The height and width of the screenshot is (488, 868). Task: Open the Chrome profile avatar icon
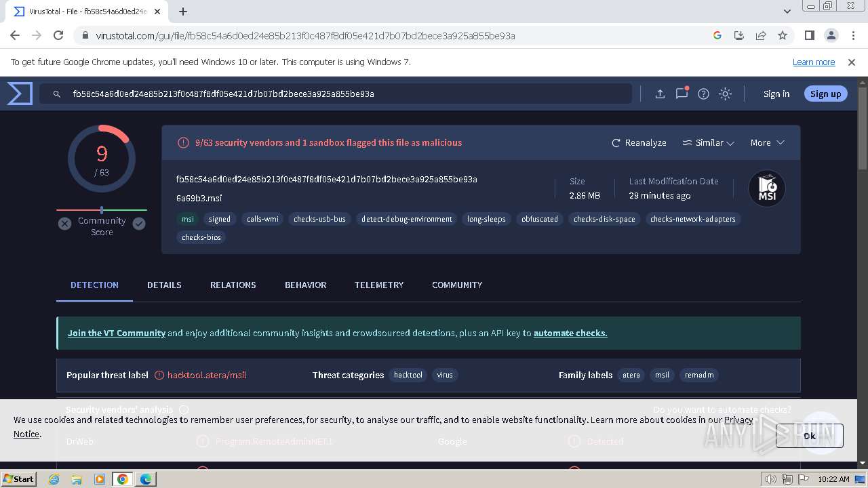click(x=831, y=35)
